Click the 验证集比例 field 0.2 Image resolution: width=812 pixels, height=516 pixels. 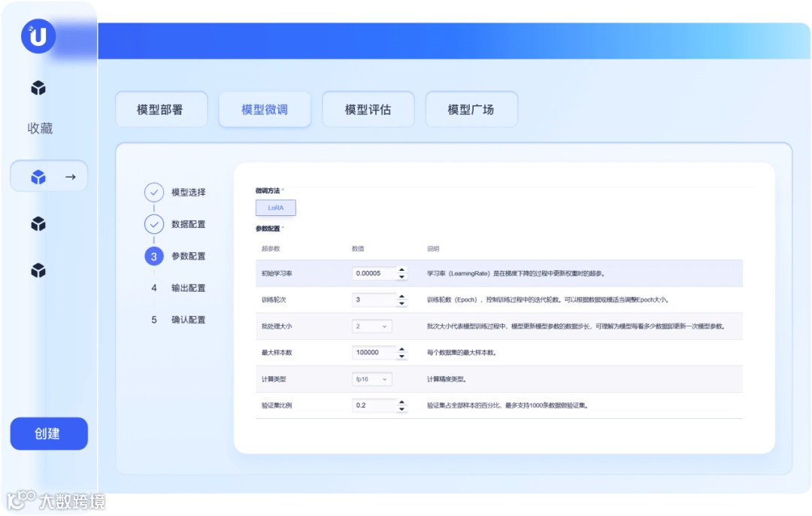pos(374,405)
